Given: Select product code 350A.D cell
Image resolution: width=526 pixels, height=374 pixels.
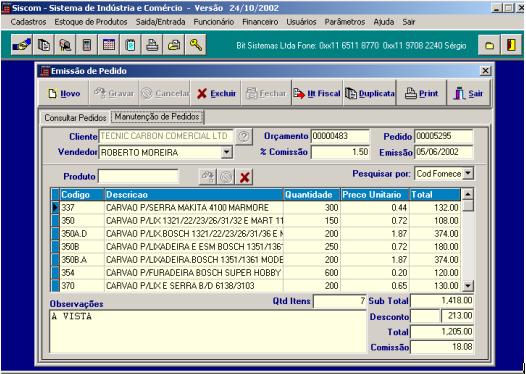Looking at the screenshot, I should coord(82,233).
